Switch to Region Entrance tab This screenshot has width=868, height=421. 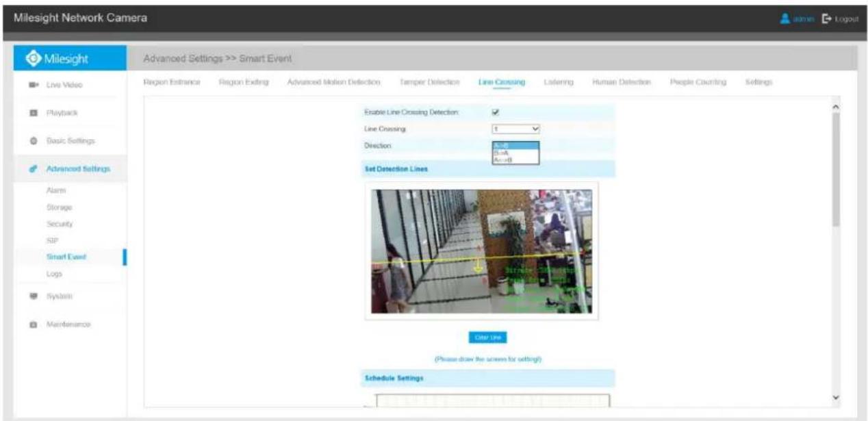[x=172, y=82]
